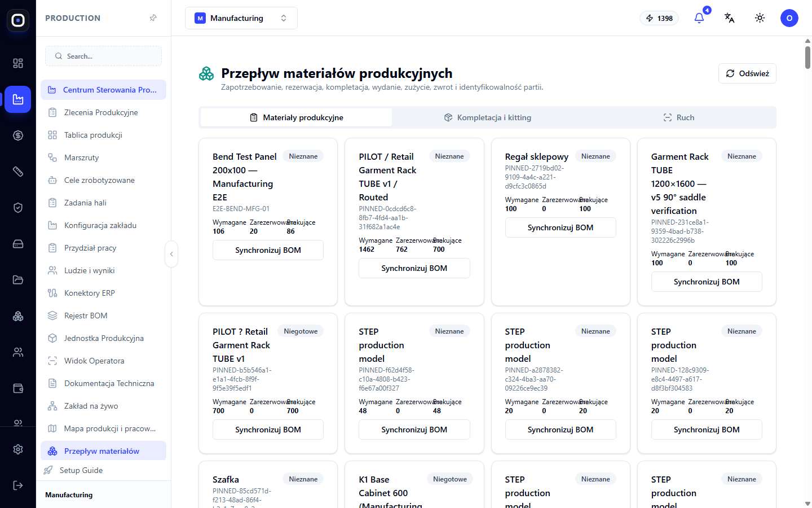Click the logout icon at bottom left
This screenshot has width=812, height=508.
[x=18, y=485]
